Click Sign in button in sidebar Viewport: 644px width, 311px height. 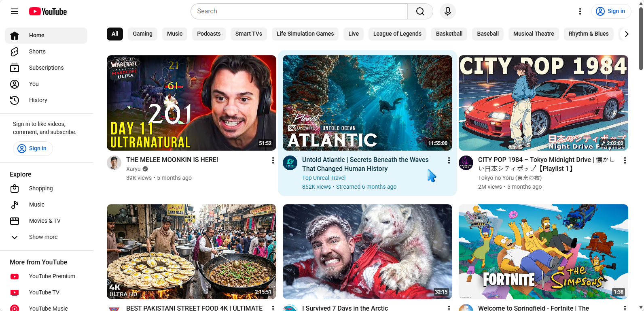click(33, 148)
